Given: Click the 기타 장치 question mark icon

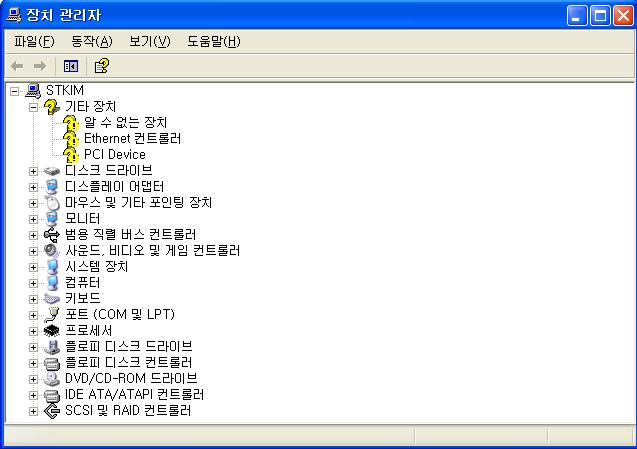Looking at the screenshot, I should pos(52,106).
